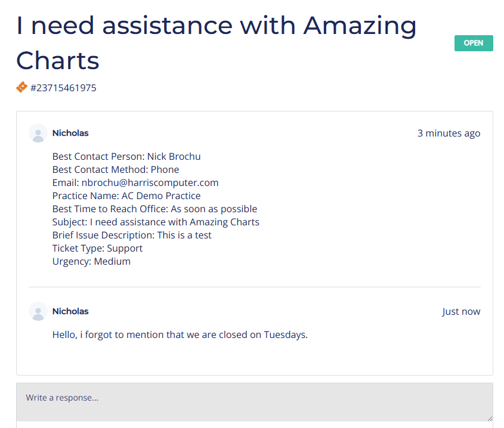
Task: Click the Ticket Type: Support text
Action: point(96,248)
